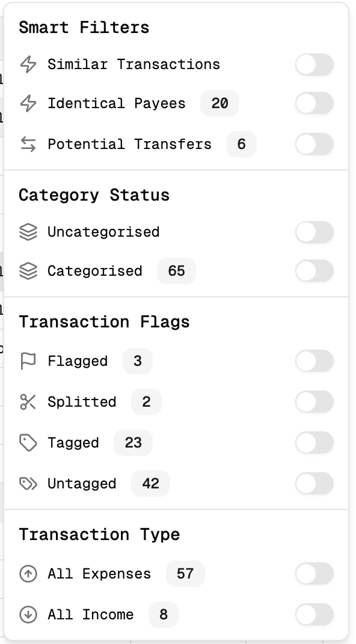Screen dimensions: 356x644
Task: Click the lightning icon next to Identical Payees
Action: [x=28, y=103]
